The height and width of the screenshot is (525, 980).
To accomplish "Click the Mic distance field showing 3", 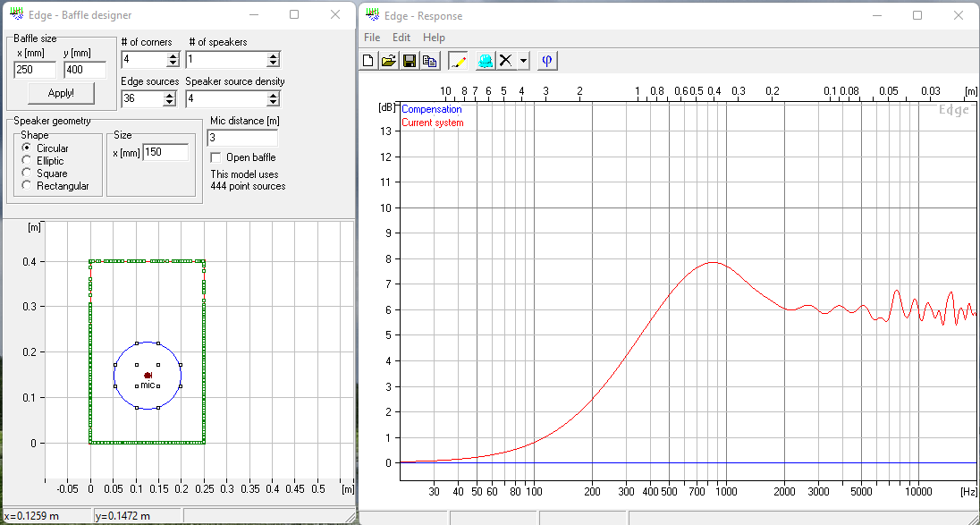I will (242, 138).
